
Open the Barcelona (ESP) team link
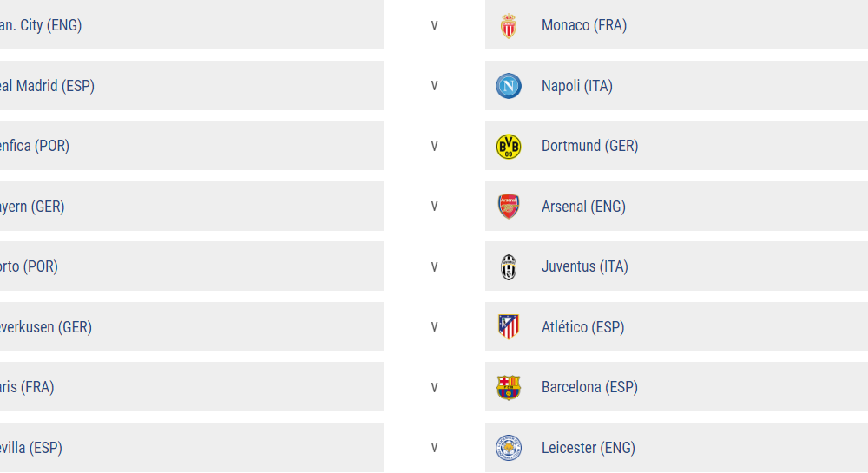[589, 387]
